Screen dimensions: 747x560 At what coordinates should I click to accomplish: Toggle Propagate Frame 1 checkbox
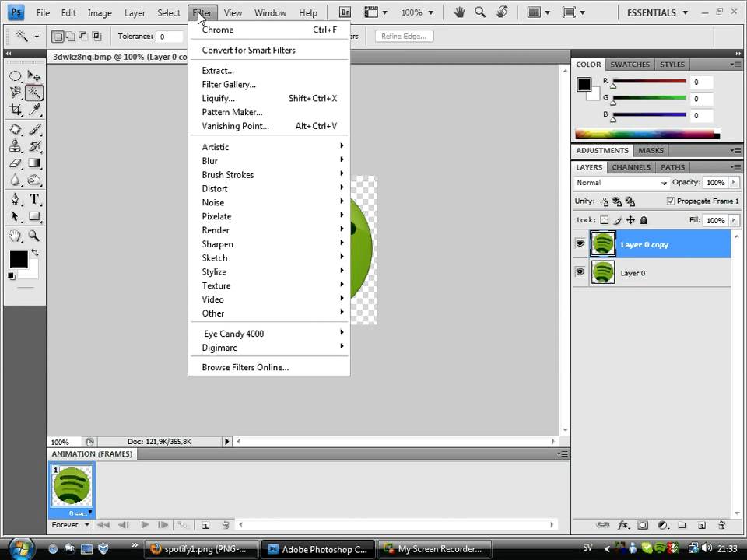pyautogui.click(x=670, y=201)
